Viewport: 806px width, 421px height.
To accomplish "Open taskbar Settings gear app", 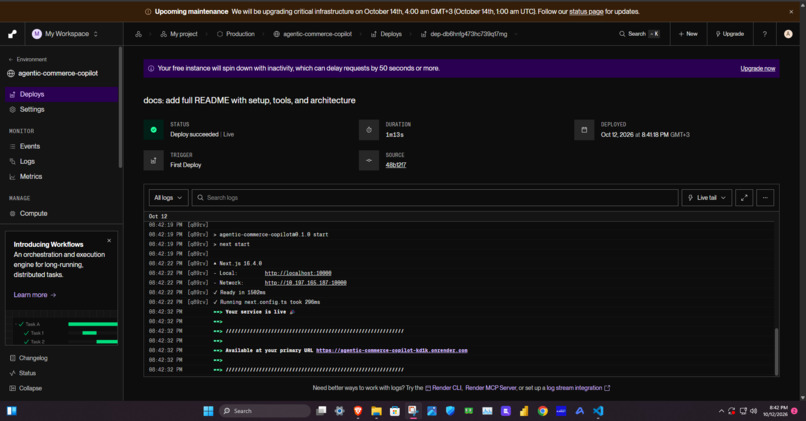I will pos(339,411).
